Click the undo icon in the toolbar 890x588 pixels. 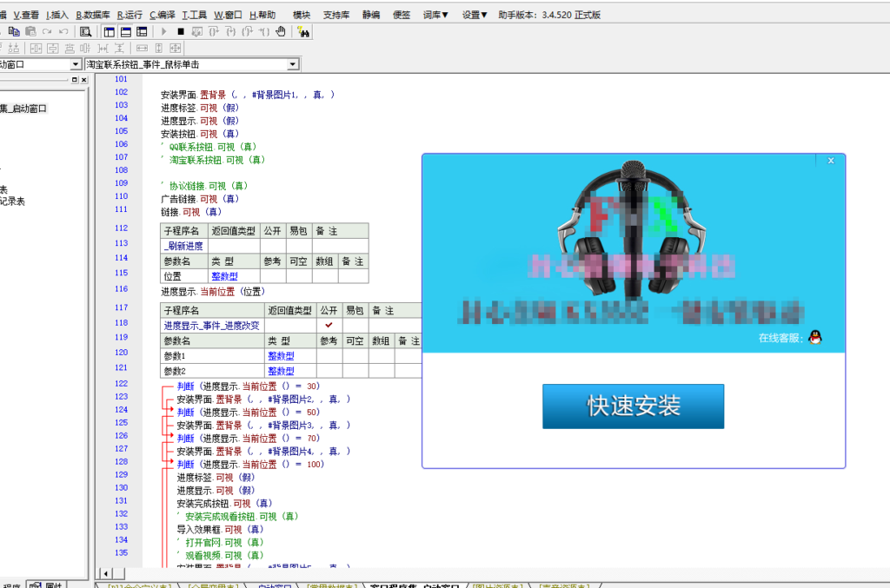tap(63, 31)
